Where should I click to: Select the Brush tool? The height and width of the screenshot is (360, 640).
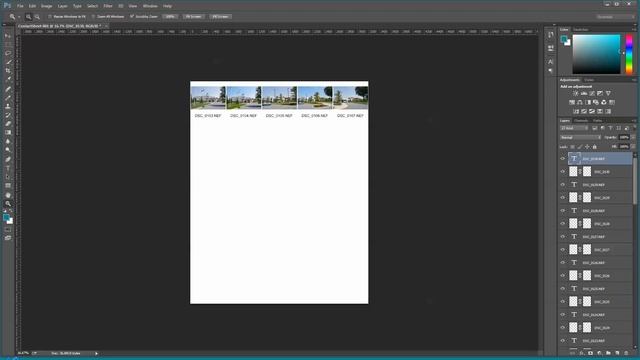coord(8,98)
